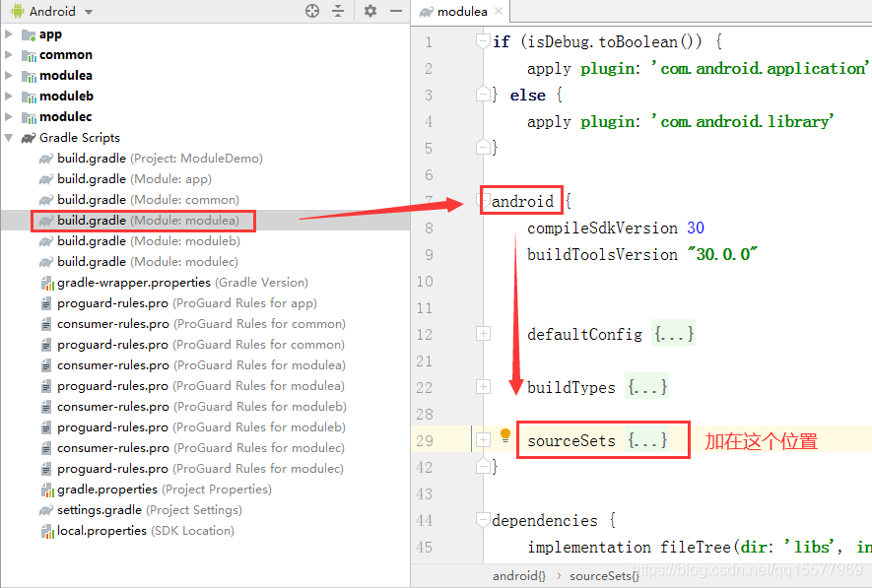Expand the common module node
872x588 pixels.
[8, 55]
